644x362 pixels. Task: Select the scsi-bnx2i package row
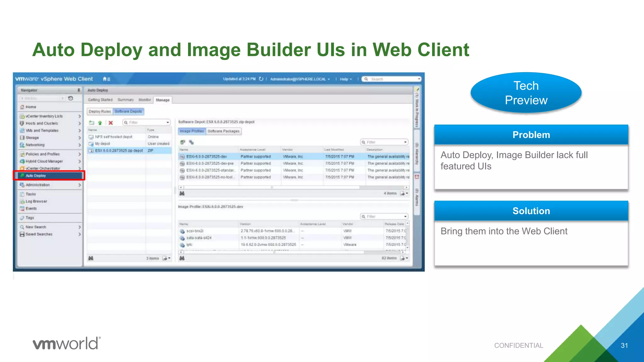coord(292,231)
